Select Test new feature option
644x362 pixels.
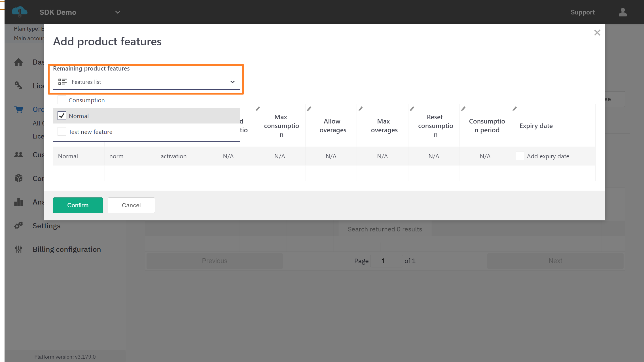point(90,132)
